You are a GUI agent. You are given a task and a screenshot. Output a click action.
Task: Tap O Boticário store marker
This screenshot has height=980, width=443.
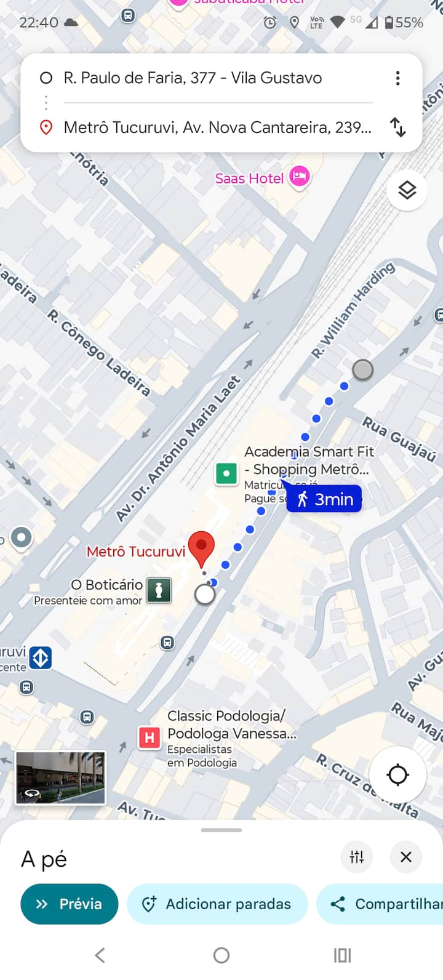(x=159, y=590)
